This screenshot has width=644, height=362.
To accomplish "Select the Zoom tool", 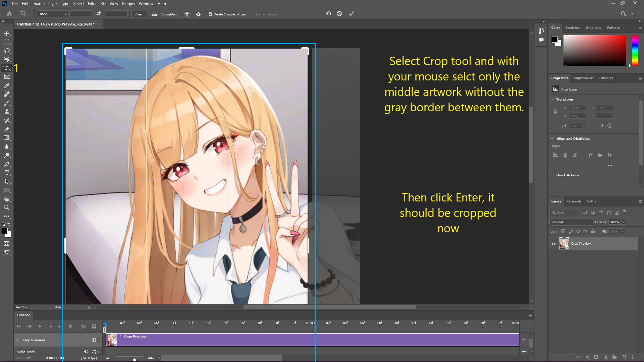I will (x=7, y=208).
